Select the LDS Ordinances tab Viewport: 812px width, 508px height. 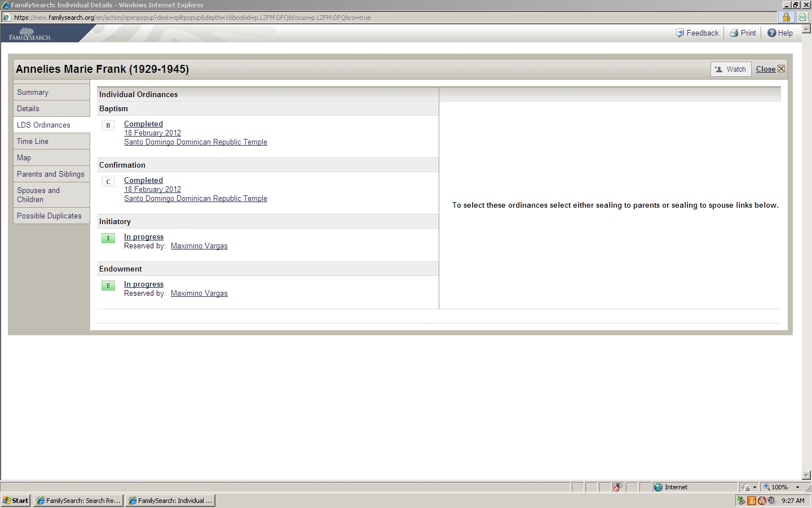[x=51, y=125]
